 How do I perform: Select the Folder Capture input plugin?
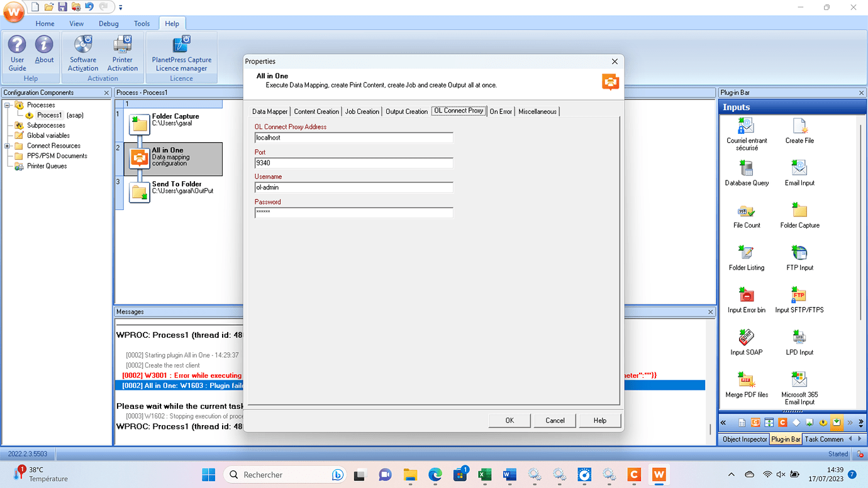(799, 214)
